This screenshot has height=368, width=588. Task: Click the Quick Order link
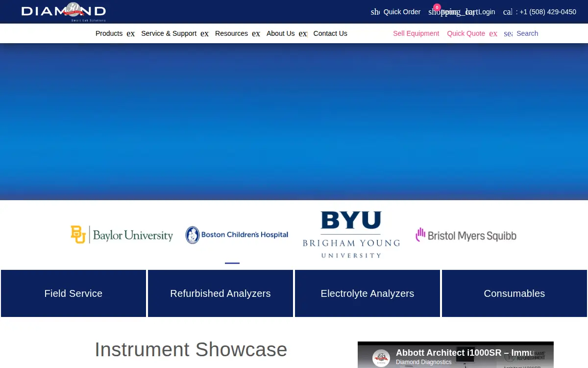[402, 12]
